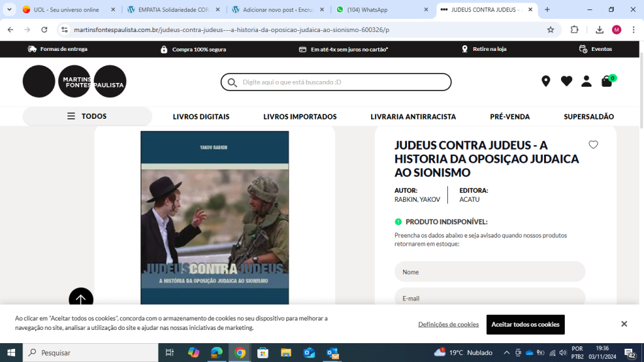Screen dimensions: 644x362
Task: Open File Explorer from the taskbar
Action: coord(286,353)
